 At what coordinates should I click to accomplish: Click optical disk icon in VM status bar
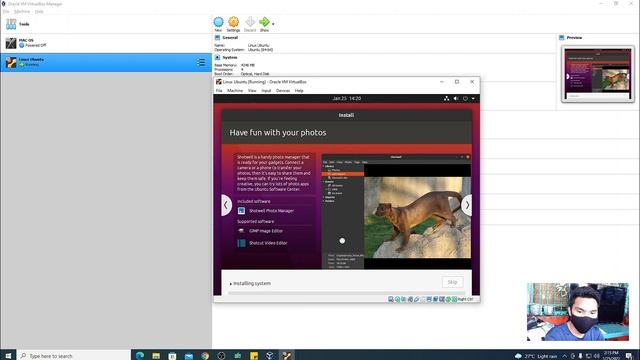point(397,299)
